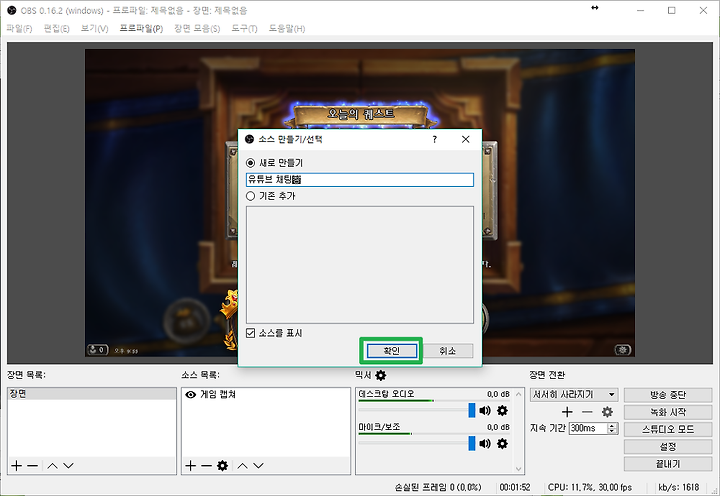Remove scene with the minus icon

click(33, 466)
